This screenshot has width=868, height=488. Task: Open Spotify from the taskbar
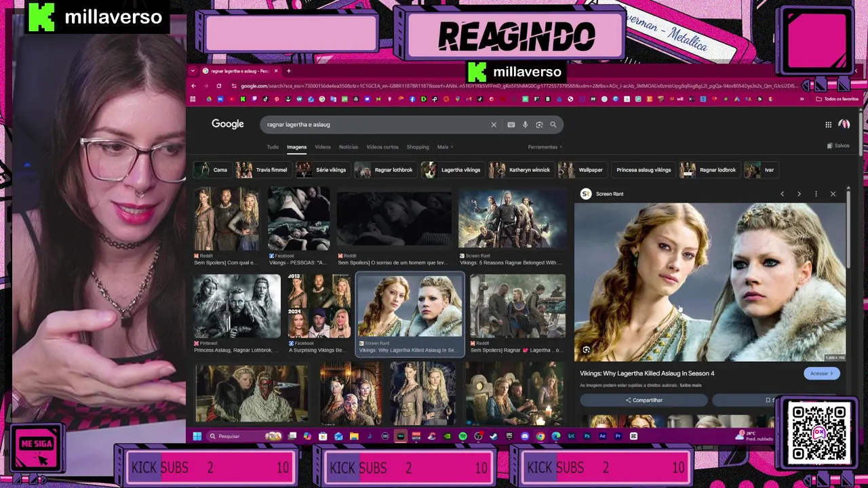pos(462,436)
